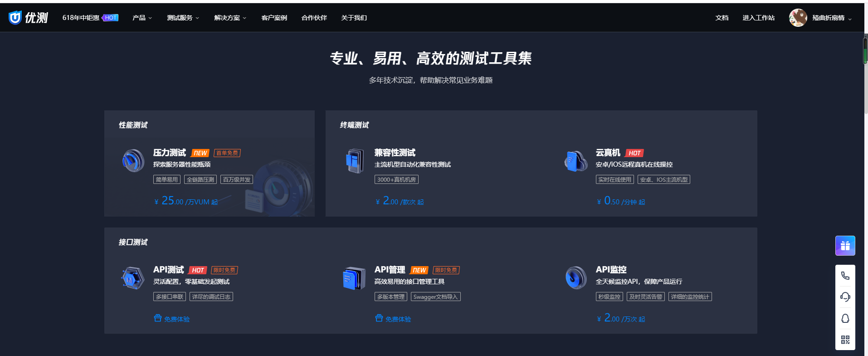The width and height of the screenshot is (868, 356).
Task: Open 关于我们 navigation item
Action: (x=354, y=18)
